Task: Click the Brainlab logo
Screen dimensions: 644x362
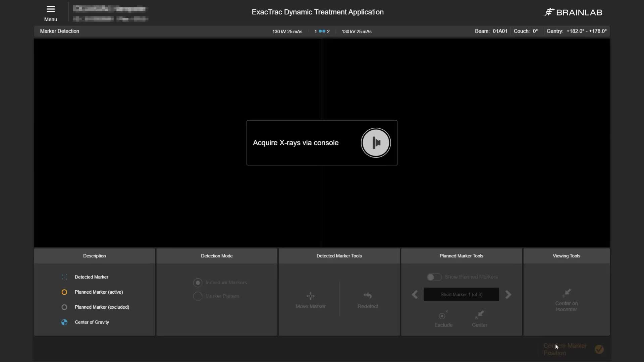Action: point(573,12)
